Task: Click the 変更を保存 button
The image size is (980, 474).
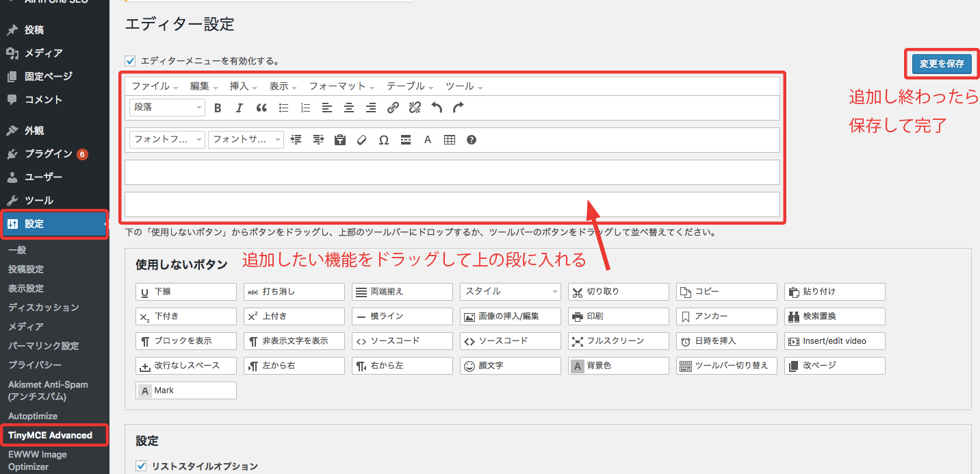Action: point(942,64)
